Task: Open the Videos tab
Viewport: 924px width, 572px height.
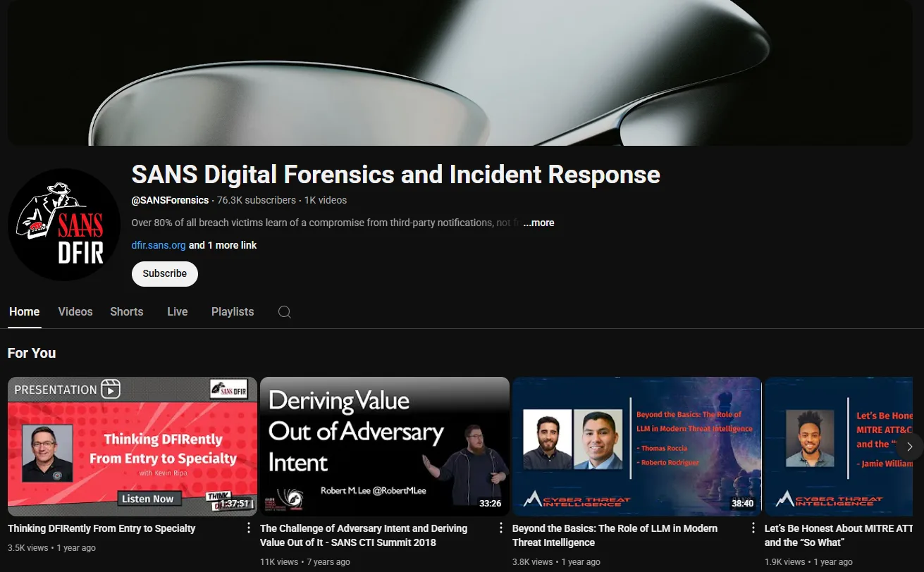Action: pyautogui.click(x=75, y=312)
